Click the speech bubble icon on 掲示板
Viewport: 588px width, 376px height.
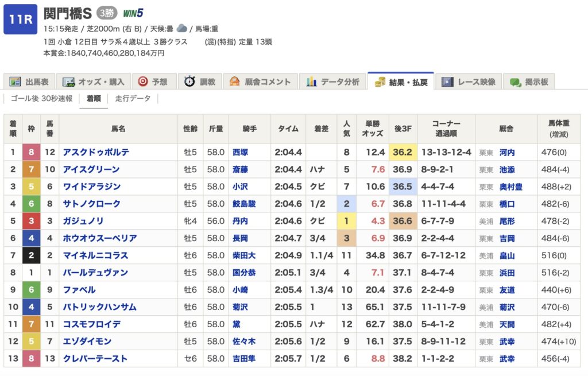click(x=515, y=82)
